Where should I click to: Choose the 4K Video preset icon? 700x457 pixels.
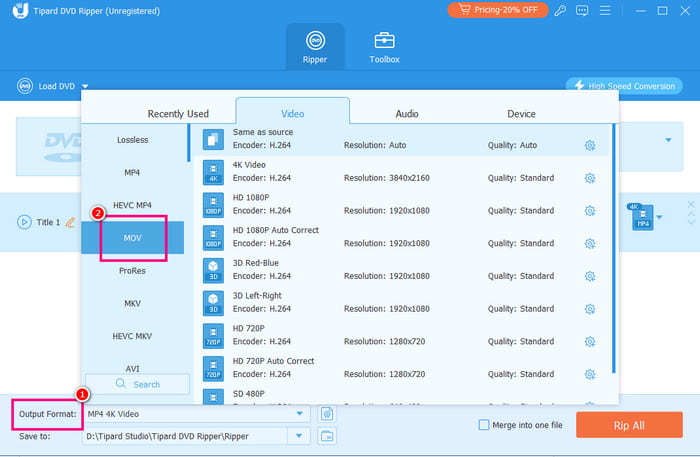(213, 172)
